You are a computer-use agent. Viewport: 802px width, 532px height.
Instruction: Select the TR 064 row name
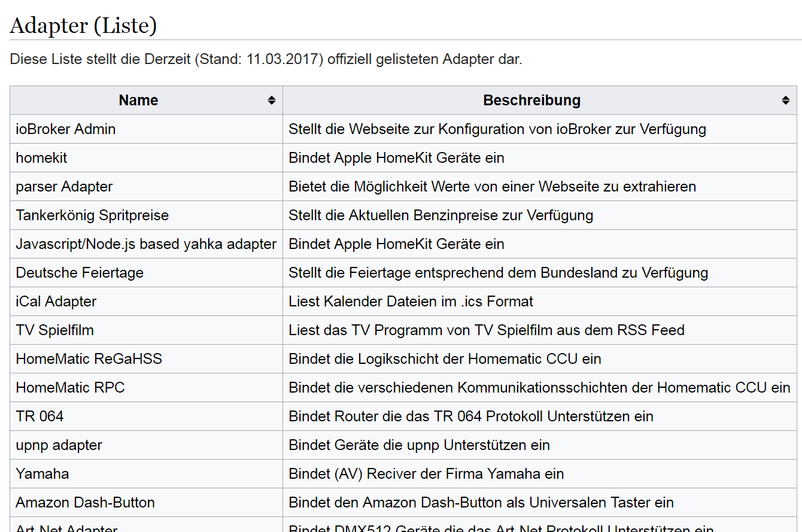40,417
